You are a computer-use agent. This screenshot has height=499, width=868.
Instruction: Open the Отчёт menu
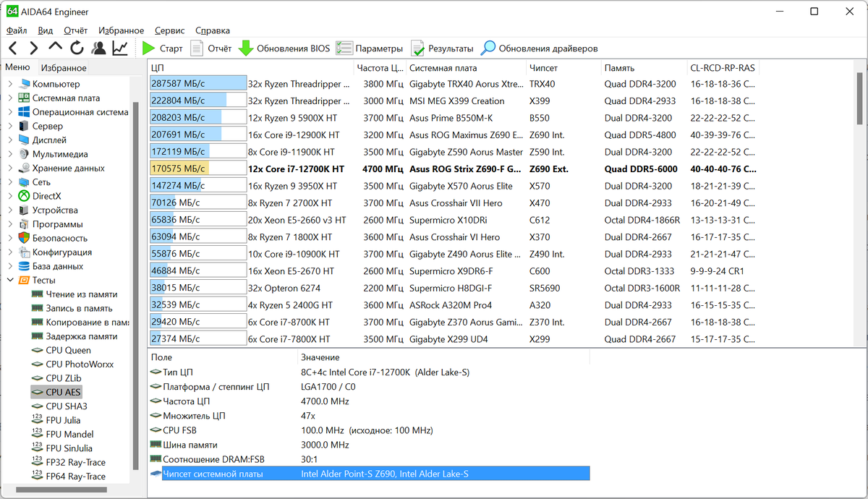(x=76, y=30)
